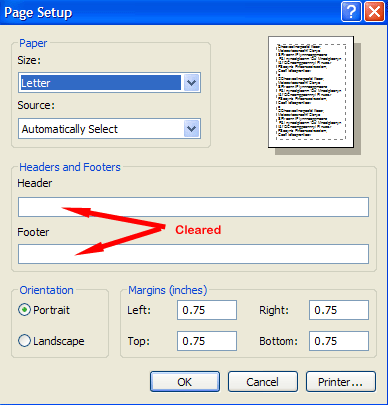This screenshot has height=405, width=388.
Task: Choose the Landscape orientation radio button
Action: pos(24,341)
